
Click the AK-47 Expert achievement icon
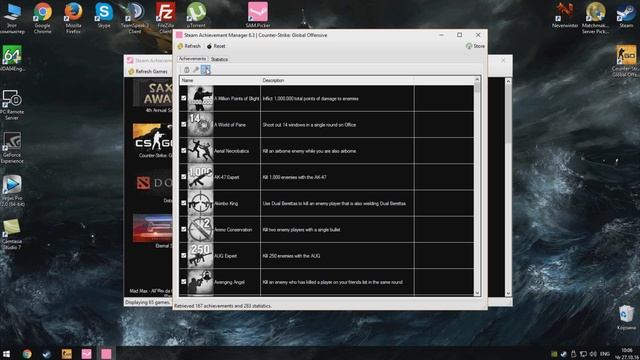(200, 177)
